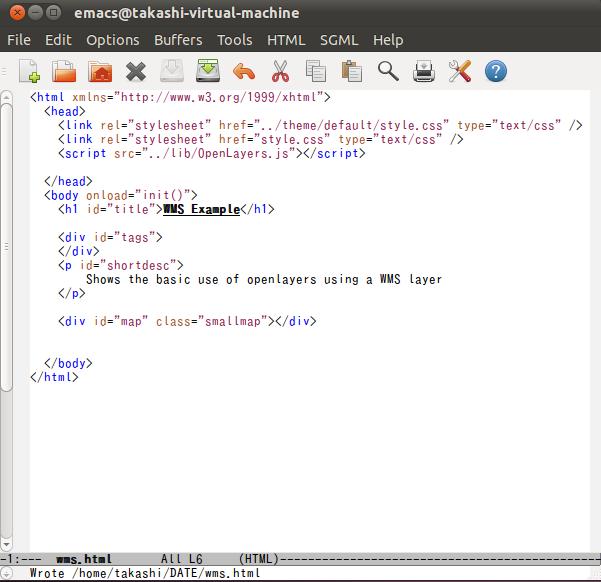
Task: Open the Options menu
Action: coord(113,40)
